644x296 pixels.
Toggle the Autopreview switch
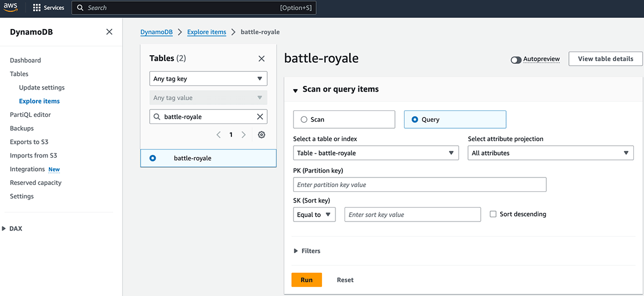coord(516,60)
